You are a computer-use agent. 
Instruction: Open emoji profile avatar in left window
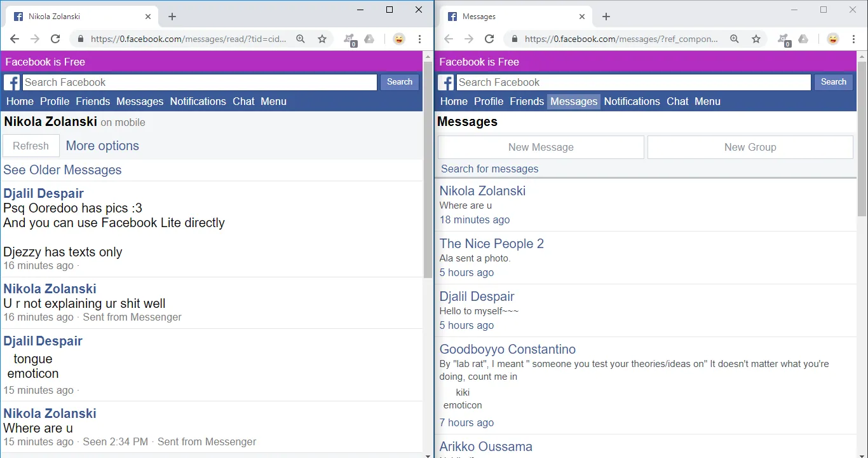point(399,39)
